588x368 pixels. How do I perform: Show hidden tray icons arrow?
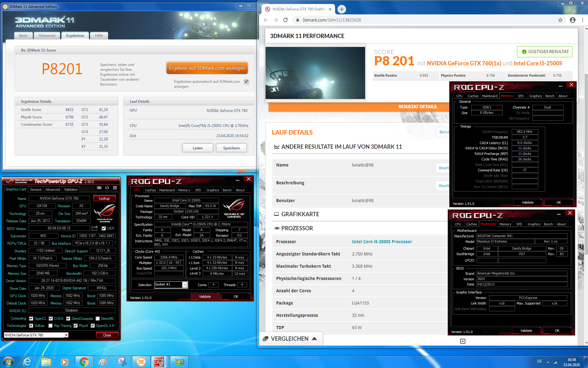tap(548, 362)
